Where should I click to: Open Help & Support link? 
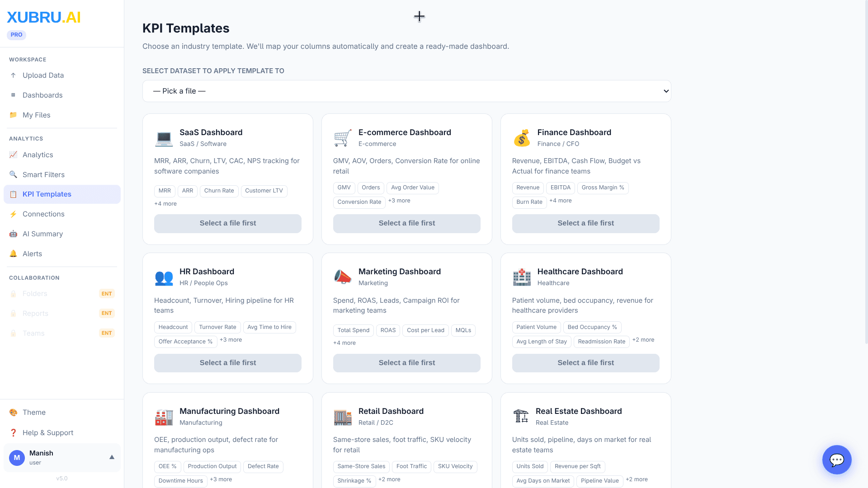[x=62, y=433]
